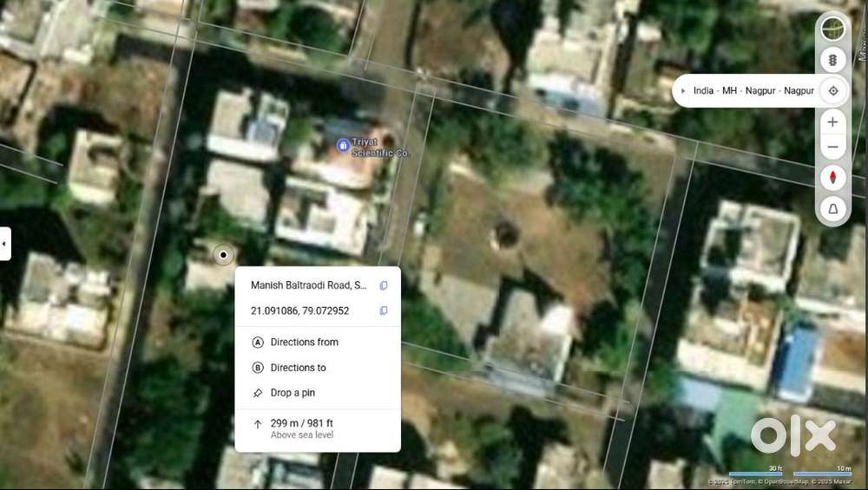Expand the collapsed left side panel
The image size is (868, 490).
click(4, 244)
